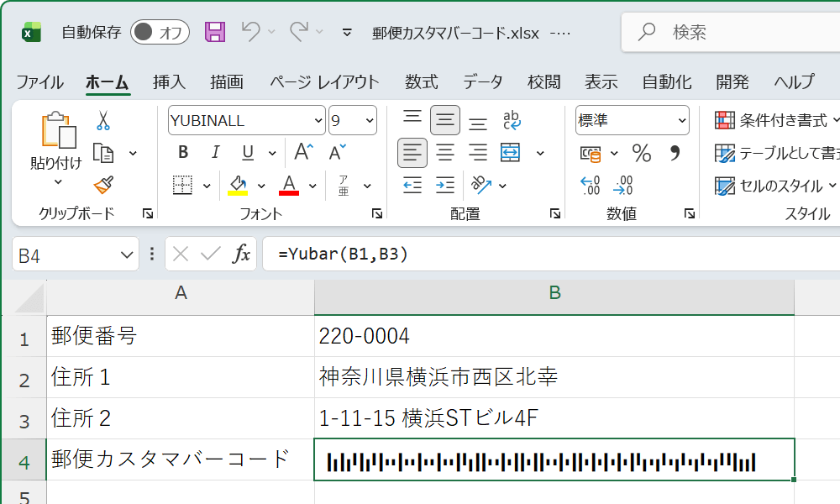This screenshot has width=840, height=504.
Task: Open the font size 9 dropdown
Action: [x=370, y=120]
